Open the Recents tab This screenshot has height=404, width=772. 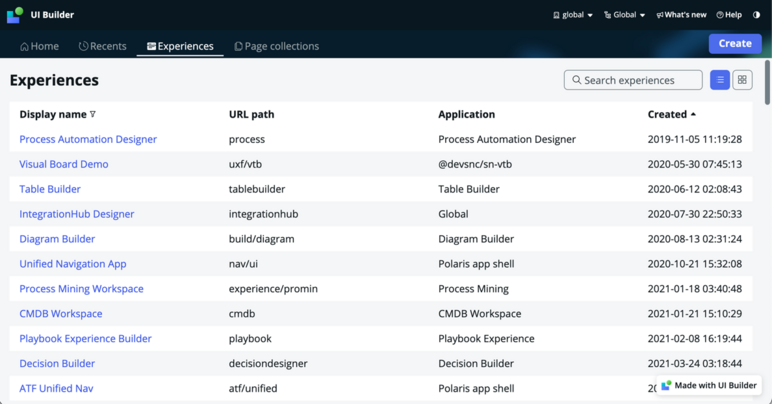(x=102, y=46)
